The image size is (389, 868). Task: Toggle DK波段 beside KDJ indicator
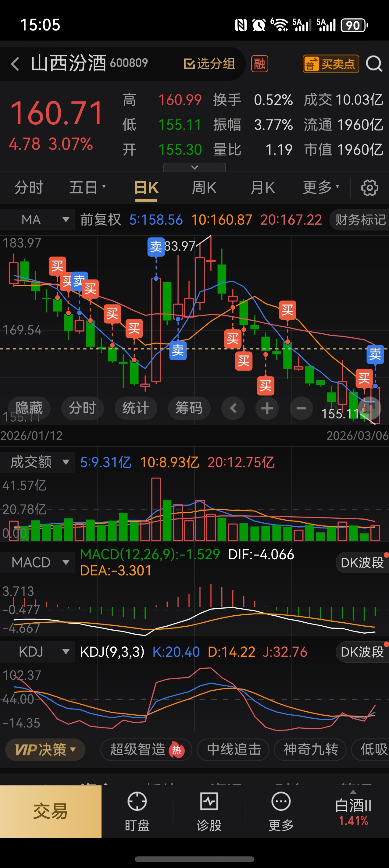point(362,652)
